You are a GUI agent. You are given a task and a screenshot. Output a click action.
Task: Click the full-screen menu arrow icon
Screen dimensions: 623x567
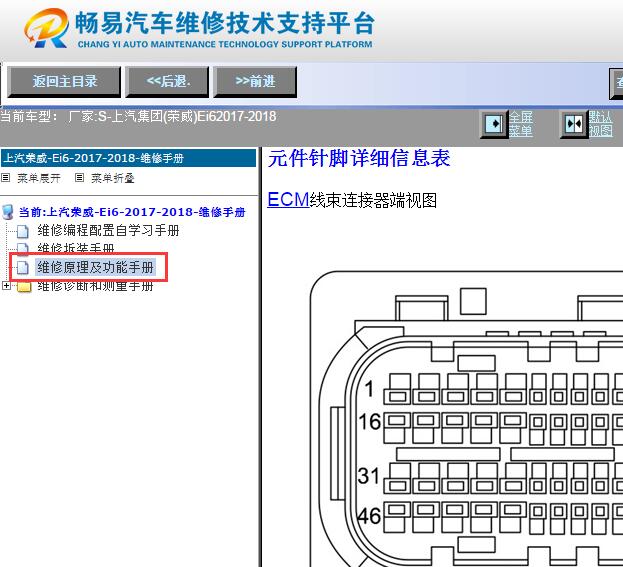click(494, 124)
